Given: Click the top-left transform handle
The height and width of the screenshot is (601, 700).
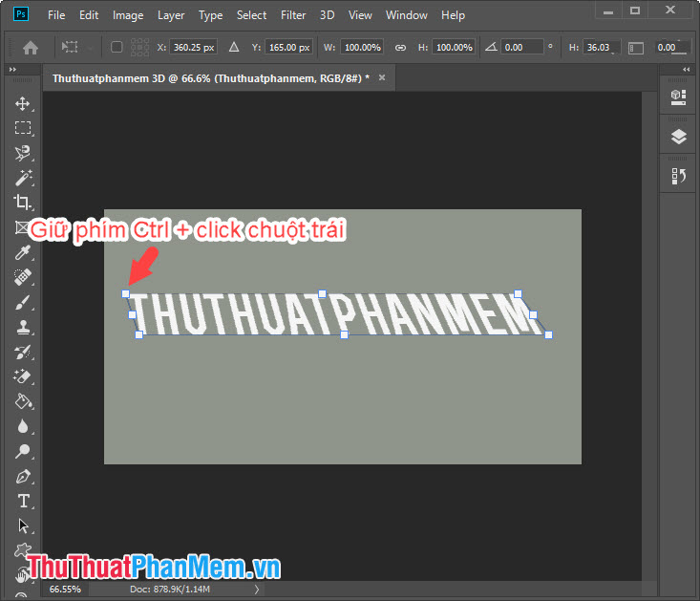Looking at the screenshot, I should click(125, 293).
